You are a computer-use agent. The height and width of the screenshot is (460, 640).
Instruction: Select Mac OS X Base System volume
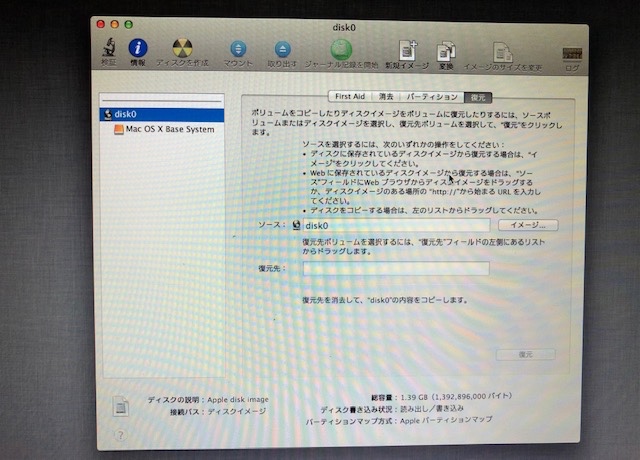[162, 129]
